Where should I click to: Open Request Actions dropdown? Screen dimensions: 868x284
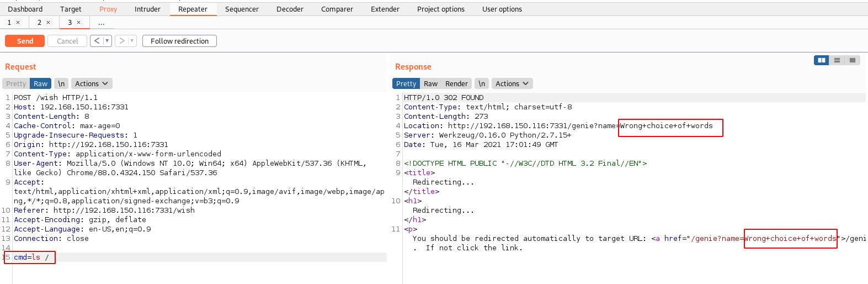[x=92, y=83]
